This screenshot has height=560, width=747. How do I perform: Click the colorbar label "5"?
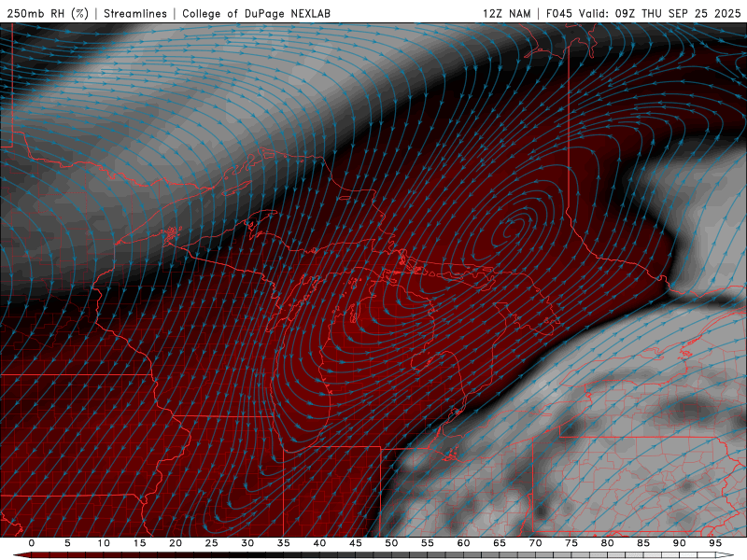[67, 543]
